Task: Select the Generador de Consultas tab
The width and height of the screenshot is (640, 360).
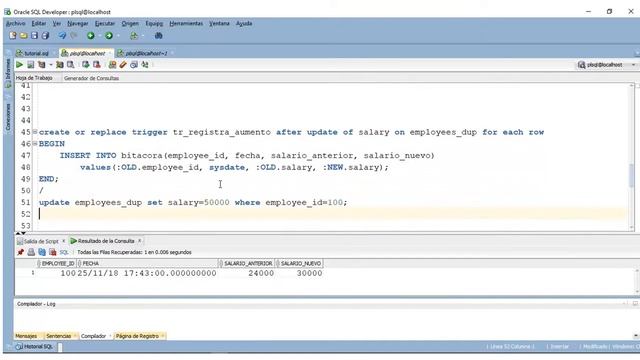Action: [91, 78]
